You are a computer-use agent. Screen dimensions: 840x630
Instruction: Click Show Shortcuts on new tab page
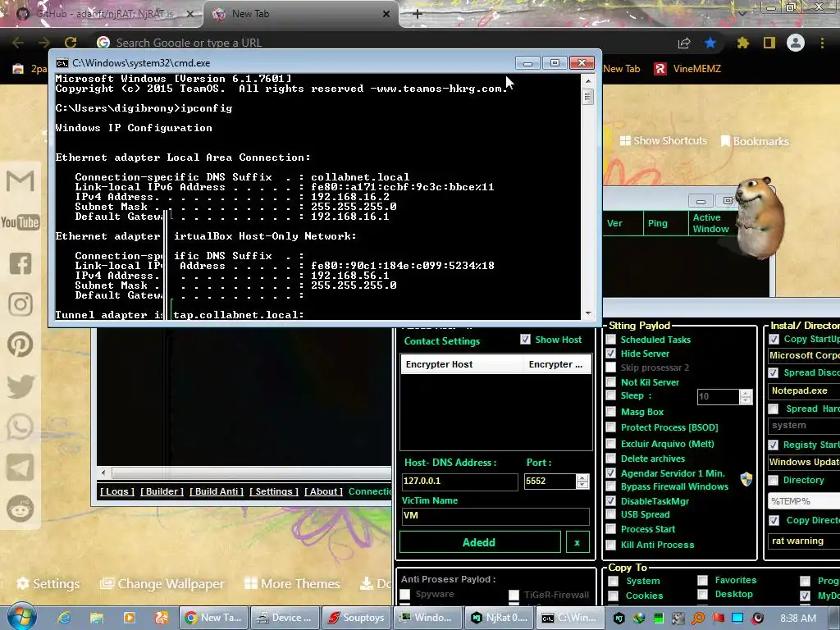coord(663,140)
